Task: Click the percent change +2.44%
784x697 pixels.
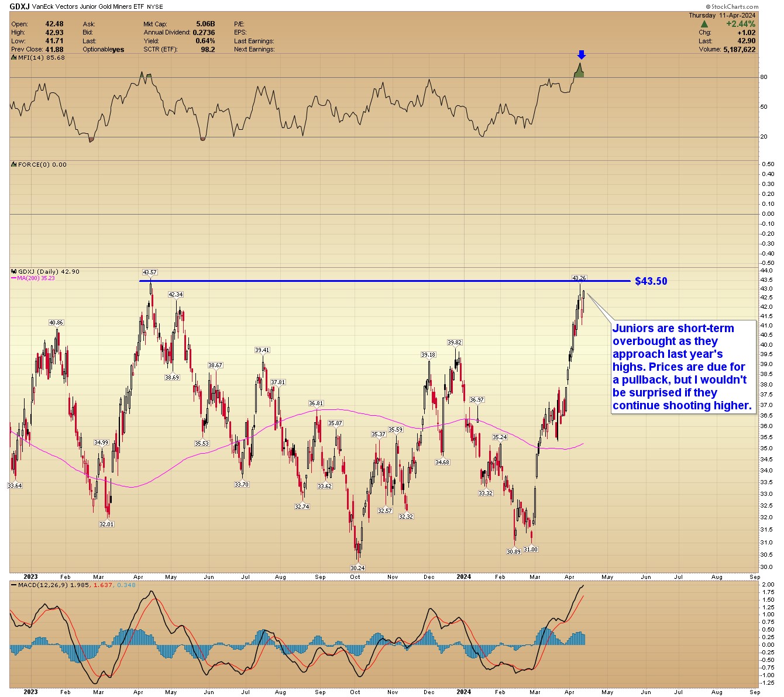Action: point(741,24)
